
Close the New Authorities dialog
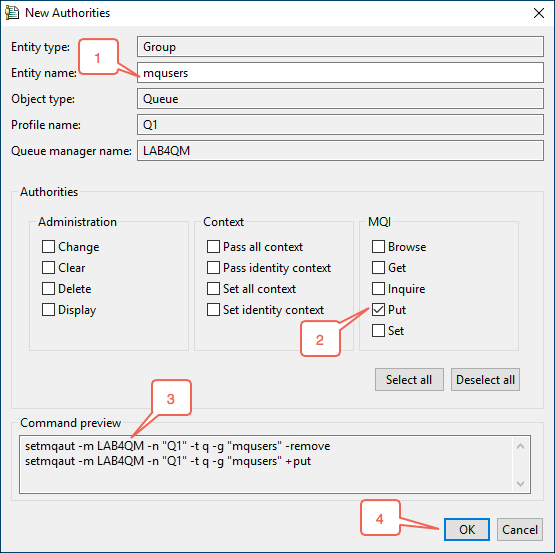tap(539, 13)
